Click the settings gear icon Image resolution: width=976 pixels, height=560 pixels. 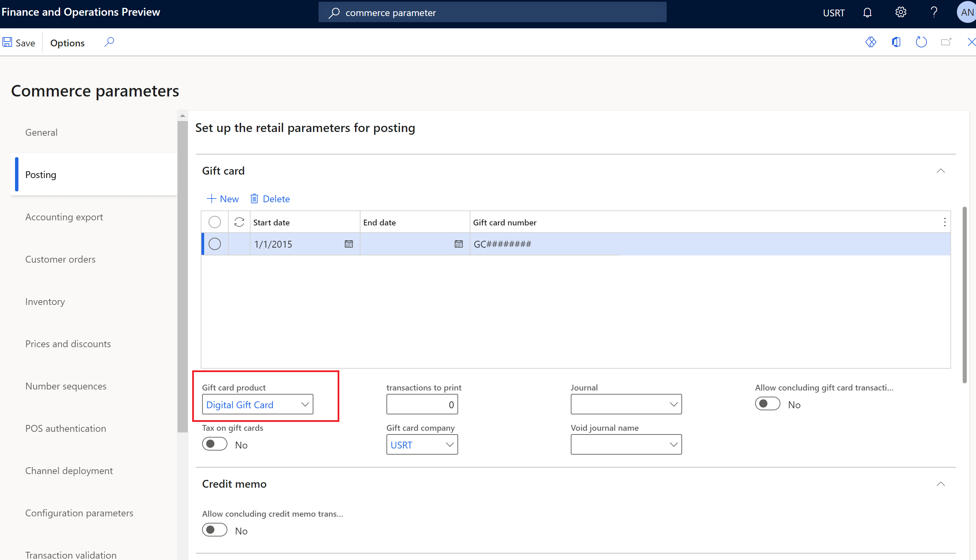(x=900, y=12)
